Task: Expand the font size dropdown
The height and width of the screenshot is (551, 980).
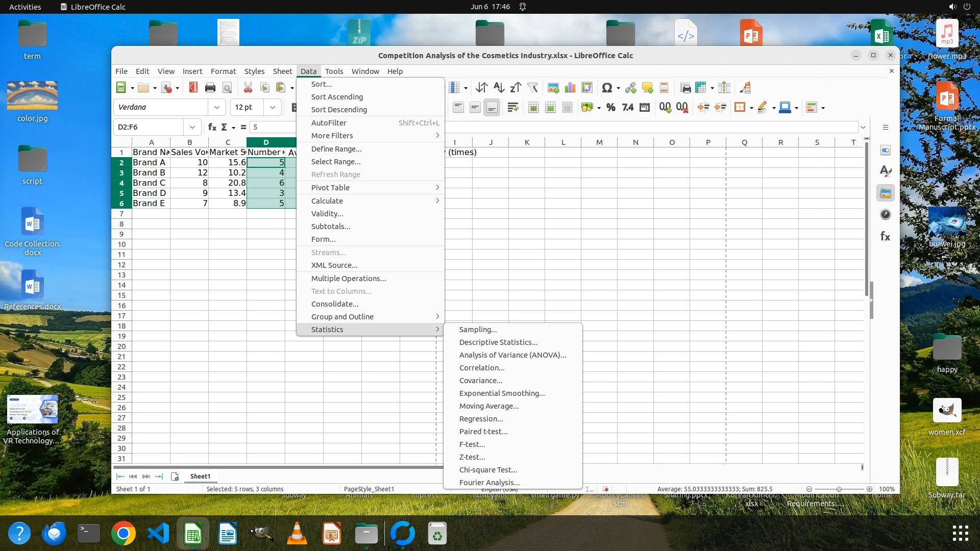Action: pyautogui.click(x=272, y=107)
